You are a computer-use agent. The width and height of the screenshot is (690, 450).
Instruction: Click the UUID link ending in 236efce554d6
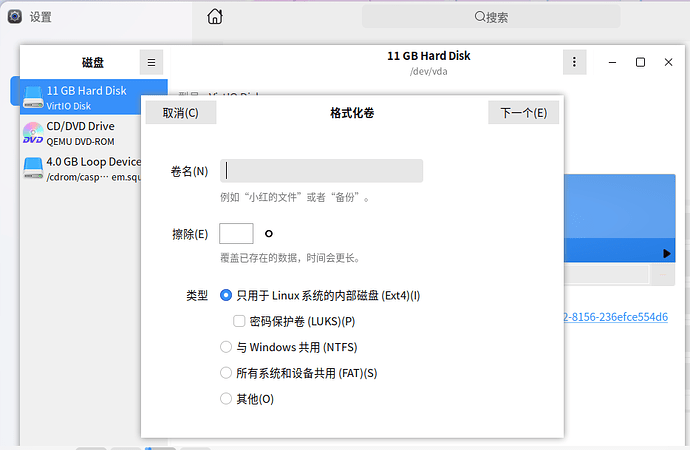click(x=617, y=317)
